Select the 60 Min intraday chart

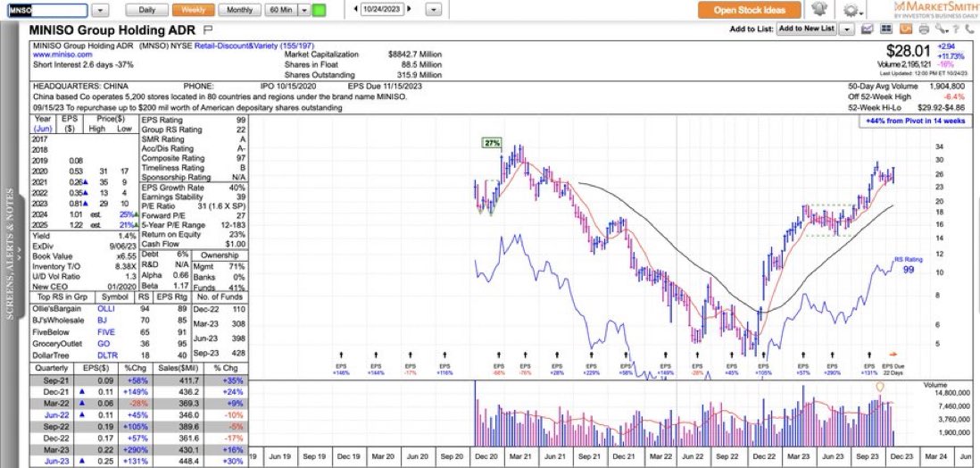click(280, 10)
